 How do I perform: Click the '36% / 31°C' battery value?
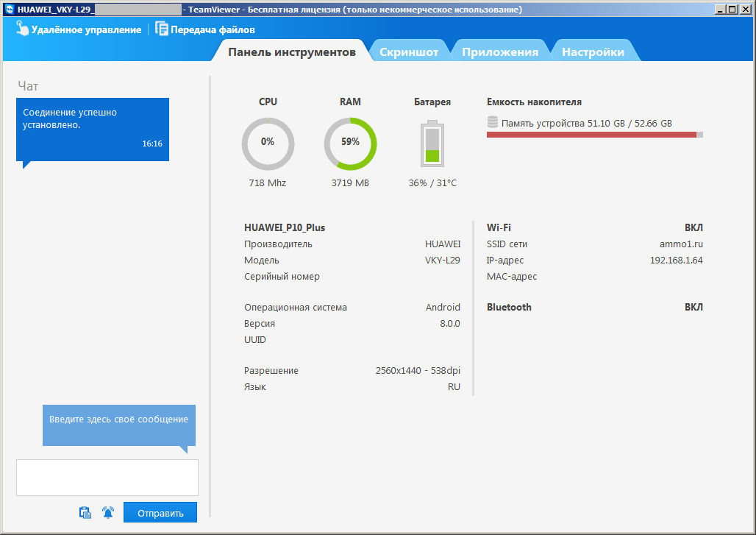coord(432,183)
